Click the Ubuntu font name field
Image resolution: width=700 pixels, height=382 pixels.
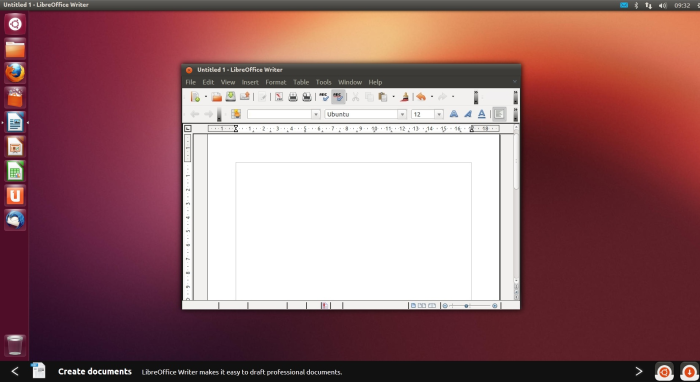coord(361,114)
